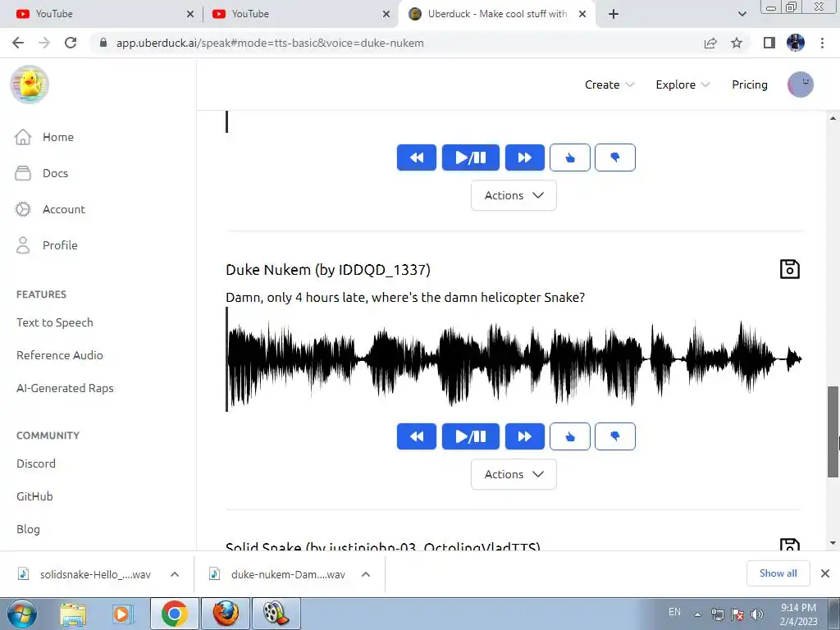Bookmark this page with the star
Screen dimensions: 840x630
(x=737, y=43)
